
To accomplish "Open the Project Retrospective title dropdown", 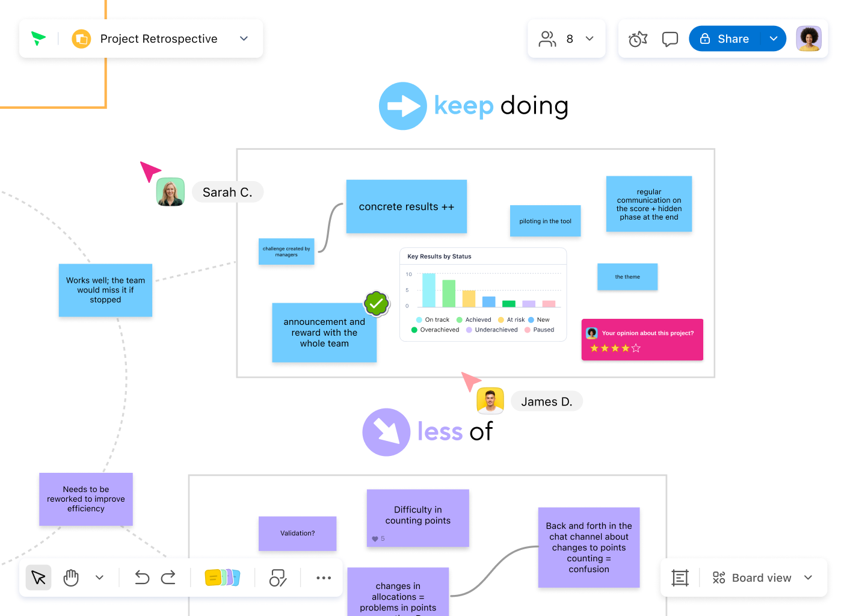I will tap(244, 38).
